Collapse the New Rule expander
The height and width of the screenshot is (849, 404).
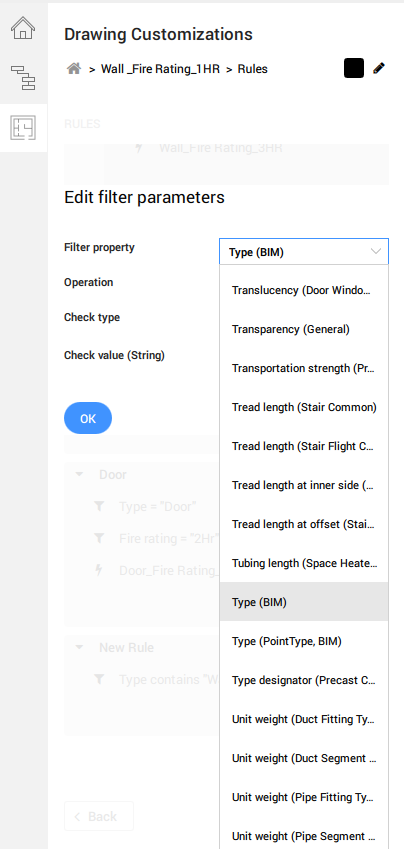coord(80,647)
